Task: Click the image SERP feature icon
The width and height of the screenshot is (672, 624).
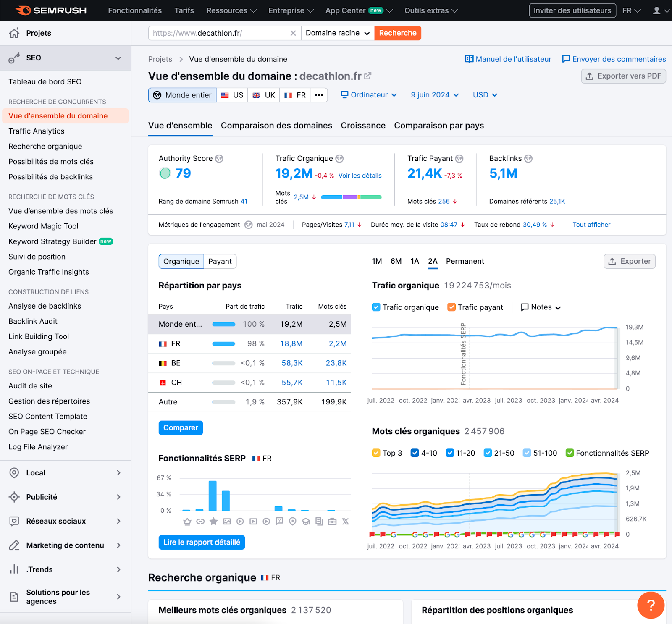Action: [x=227, y=522]
